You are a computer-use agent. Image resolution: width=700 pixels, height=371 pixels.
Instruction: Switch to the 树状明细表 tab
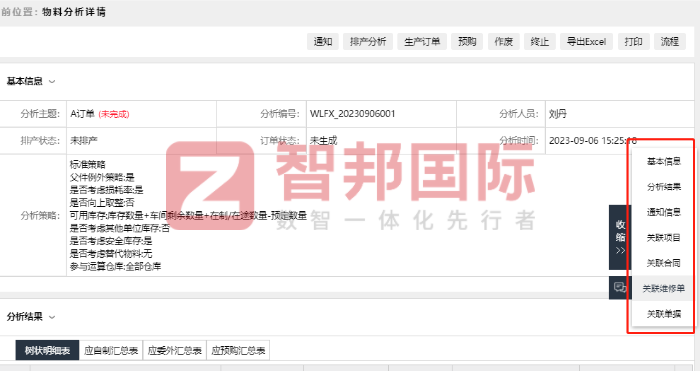tap(47, 350)
